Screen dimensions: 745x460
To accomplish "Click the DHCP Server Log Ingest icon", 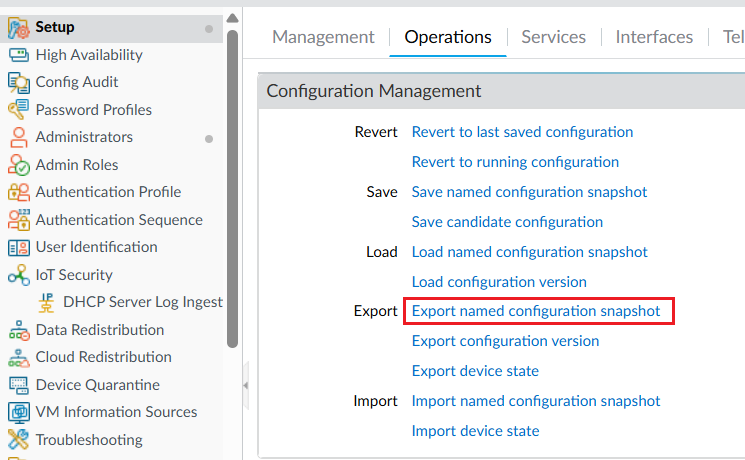I will [46, 302].
